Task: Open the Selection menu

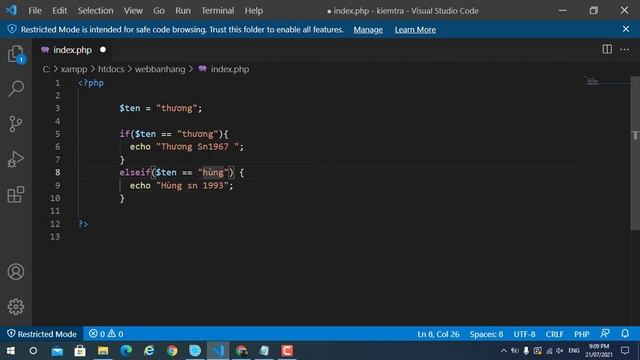Action: [x=96, y=11]
